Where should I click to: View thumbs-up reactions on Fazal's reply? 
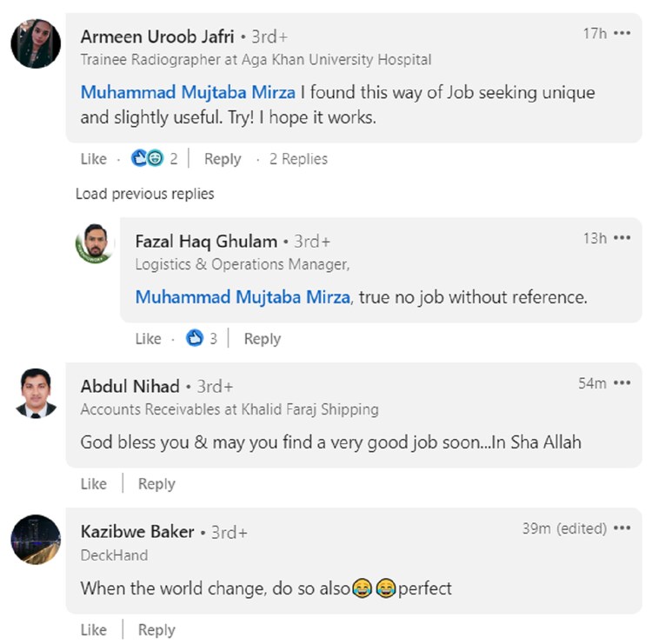tap(202, 339)
